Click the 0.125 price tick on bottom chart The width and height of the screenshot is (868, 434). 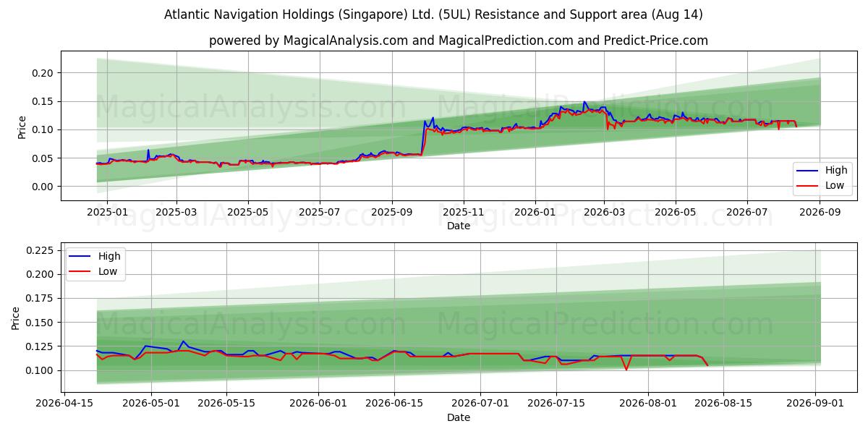[x=40, y=346]
